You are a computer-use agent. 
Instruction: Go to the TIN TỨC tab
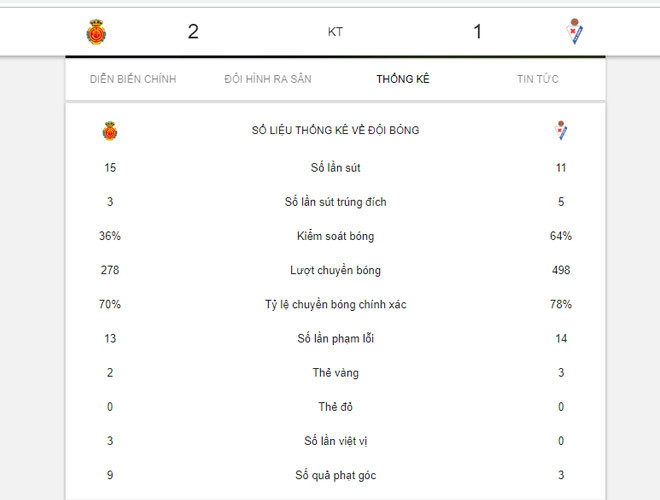coord(538,79)
